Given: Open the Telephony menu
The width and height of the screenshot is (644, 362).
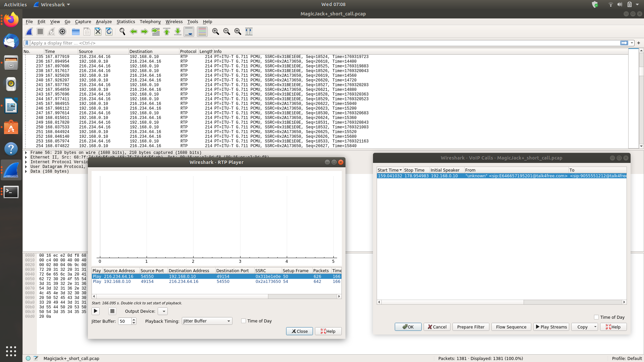Looking at the screenshot, I should 150,21.
